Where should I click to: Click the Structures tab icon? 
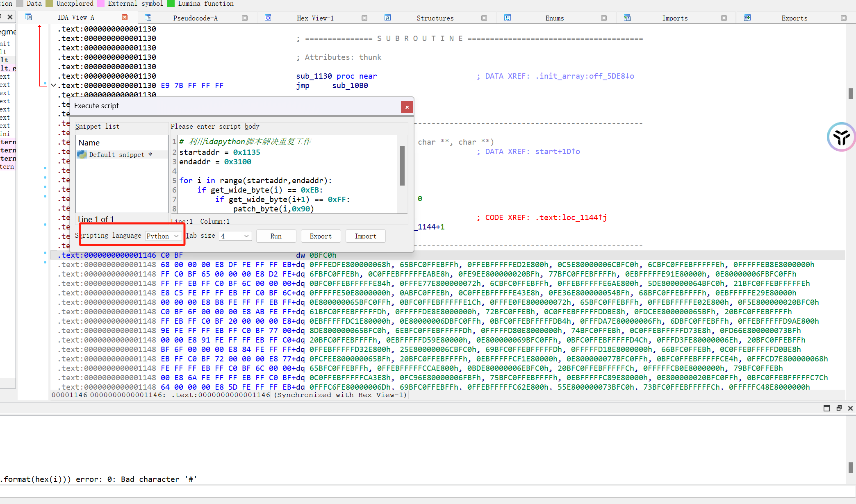[387, 18]
